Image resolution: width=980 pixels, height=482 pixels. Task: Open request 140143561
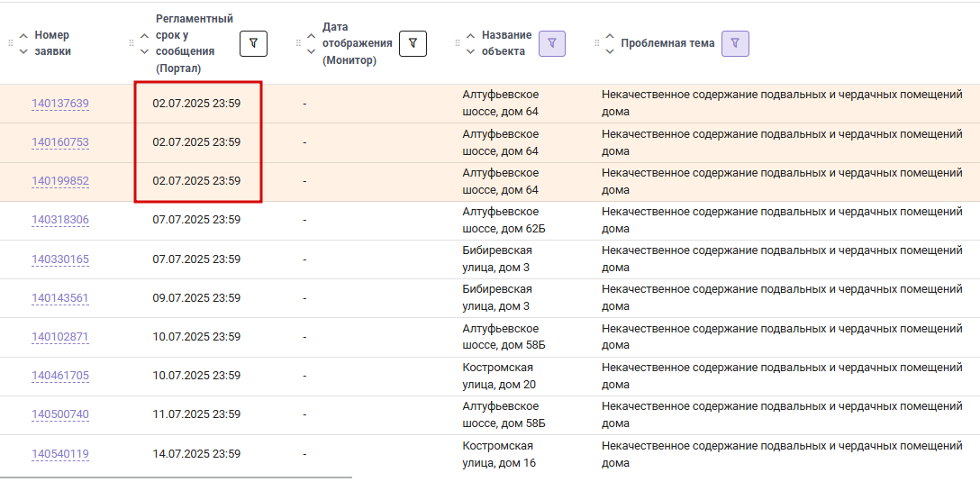[x=60, y=298]
